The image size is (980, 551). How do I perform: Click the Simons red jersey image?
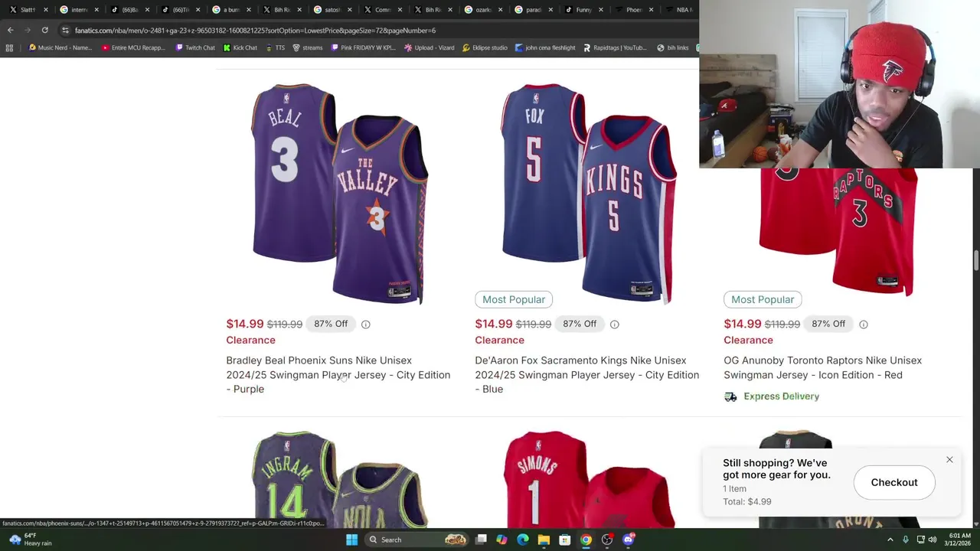(x=589, y=480)
